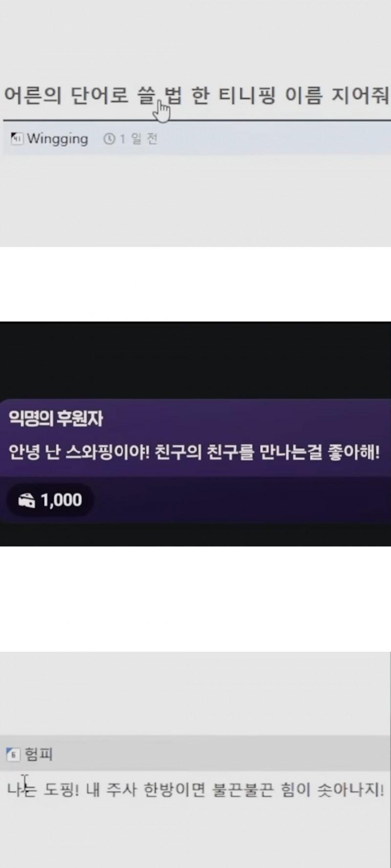Click the 친구의 친구를 만나는걸 좋아해! phrase
This screenshot has height=868, width=391.
(267, 452)
